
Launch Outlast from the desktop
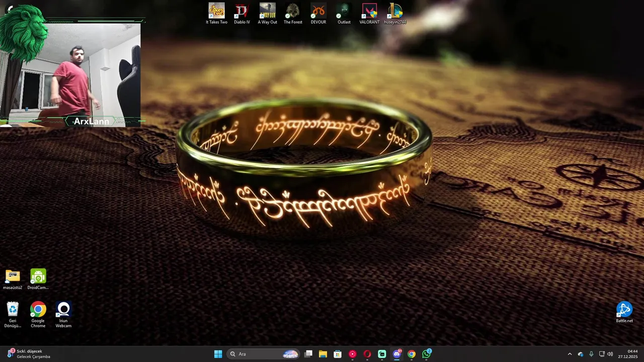344,14
